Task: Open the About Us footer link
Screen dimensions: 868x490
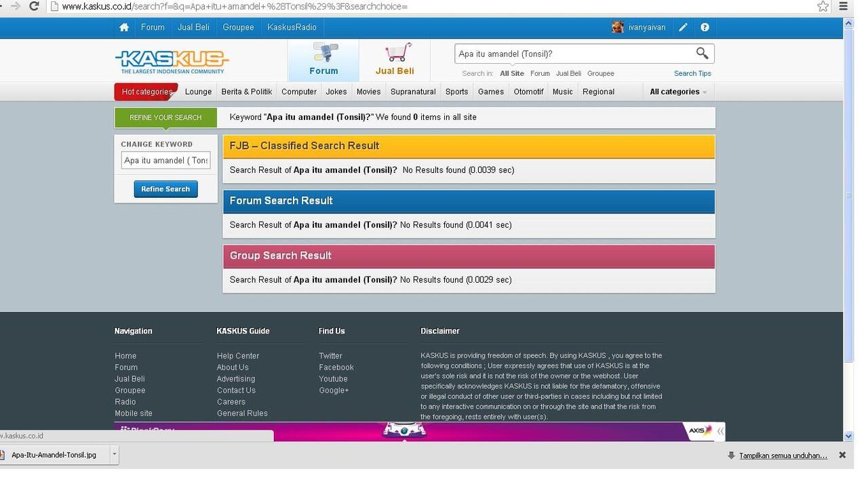Action: pos(233,367)
